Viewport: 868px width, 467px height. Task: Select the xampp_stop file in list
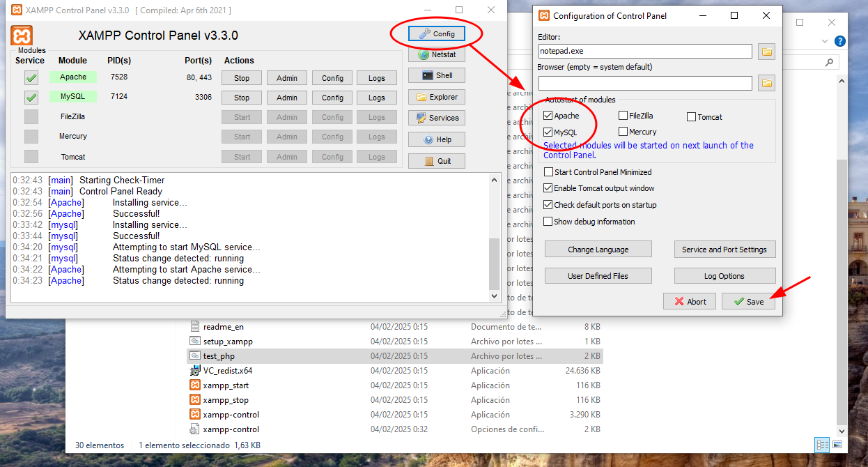coord(226,400)
